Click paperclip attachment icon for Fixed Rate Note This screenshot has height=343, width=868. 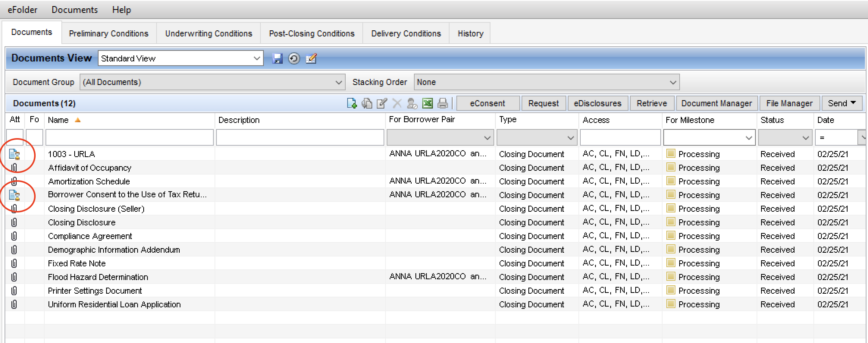(14, 263)
